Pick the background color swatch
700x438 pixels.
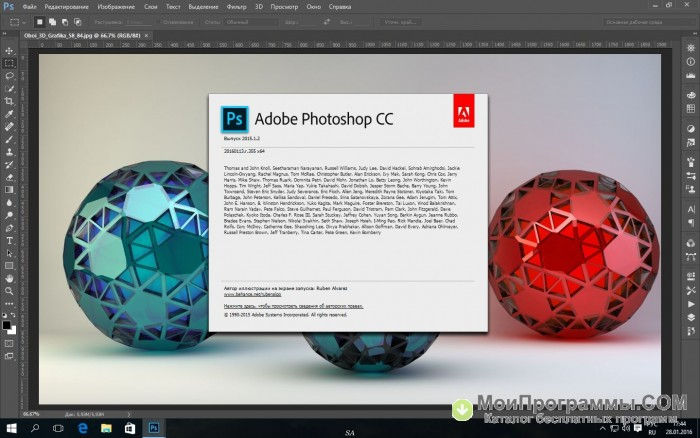point(12,331)
